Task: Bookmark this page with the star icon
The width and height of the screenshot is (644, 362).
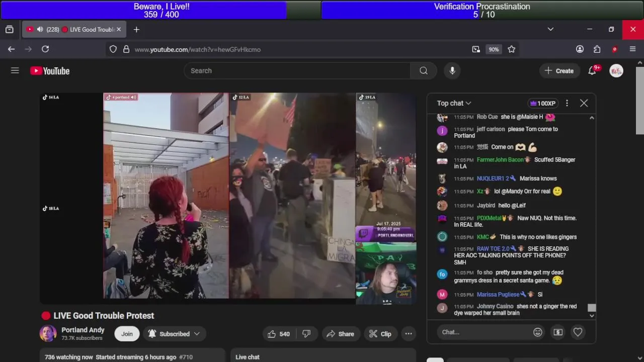Action: [512, 49]
